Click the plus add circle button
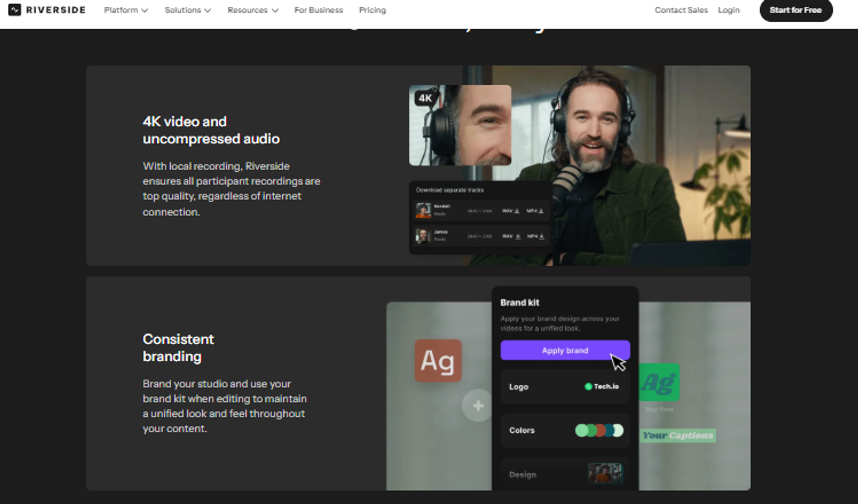 [x=478, y=406]
